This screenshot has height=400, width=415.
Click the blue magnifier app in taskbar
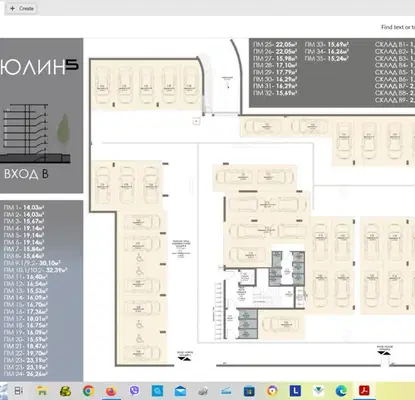click(157, 391)
